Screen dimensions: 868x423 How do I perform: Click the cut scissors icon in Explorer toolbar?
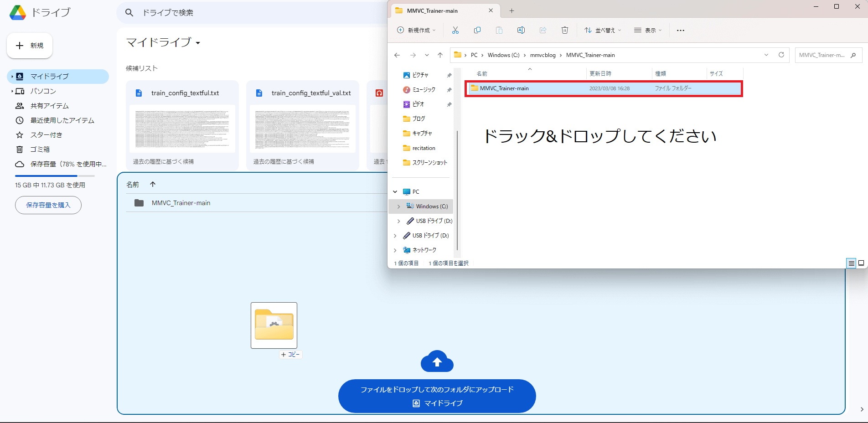[455, 30]
